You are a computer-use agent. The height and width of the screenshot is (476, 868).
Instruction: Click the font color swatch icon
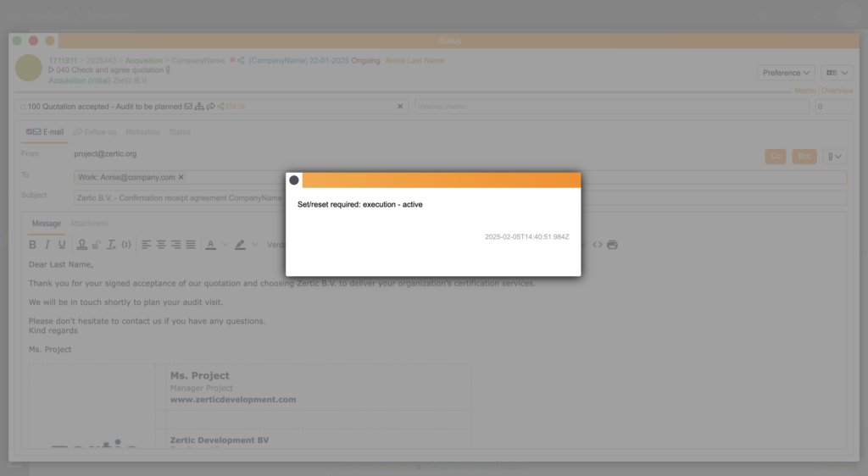pyautogui.click(x=210, y=245)
